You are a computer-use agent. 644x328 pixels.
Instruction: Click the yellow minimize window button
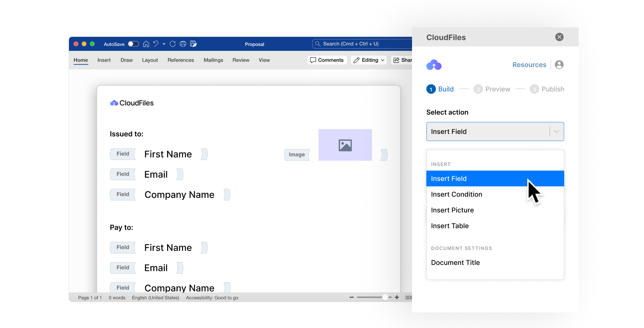84,44
